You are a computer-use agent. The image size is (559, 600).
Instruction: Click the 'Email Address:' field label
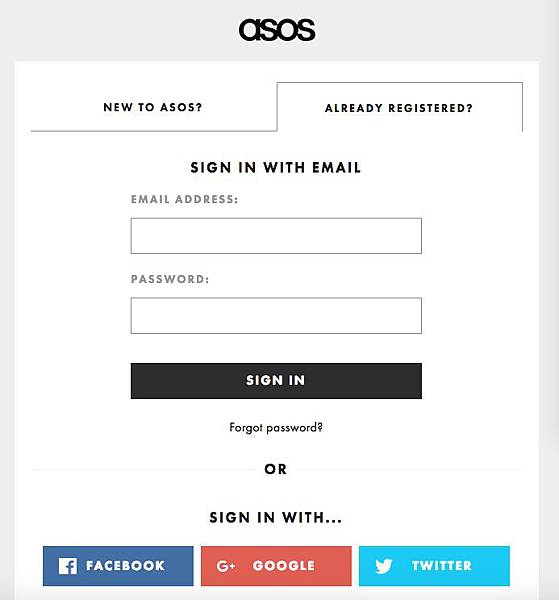pyautogui.click(x=184, y=199)
